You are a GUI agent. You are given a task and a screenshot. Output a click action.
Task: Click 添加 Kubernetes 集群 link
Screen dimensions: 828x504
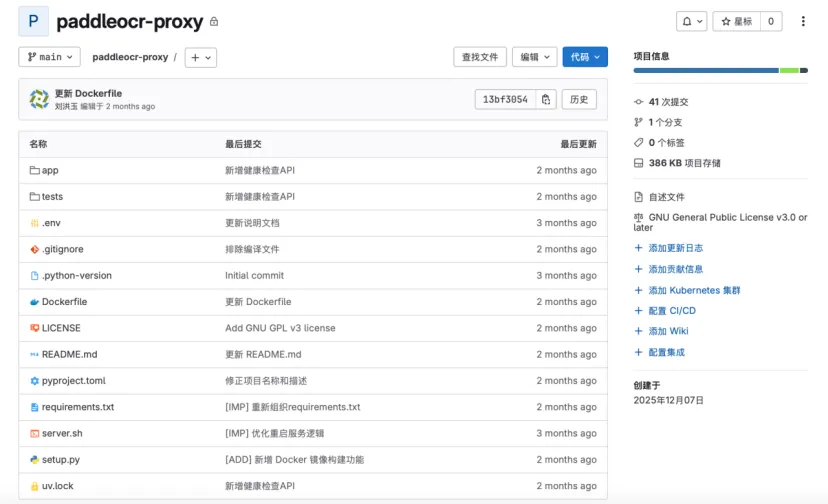click(x=694, y=290)
